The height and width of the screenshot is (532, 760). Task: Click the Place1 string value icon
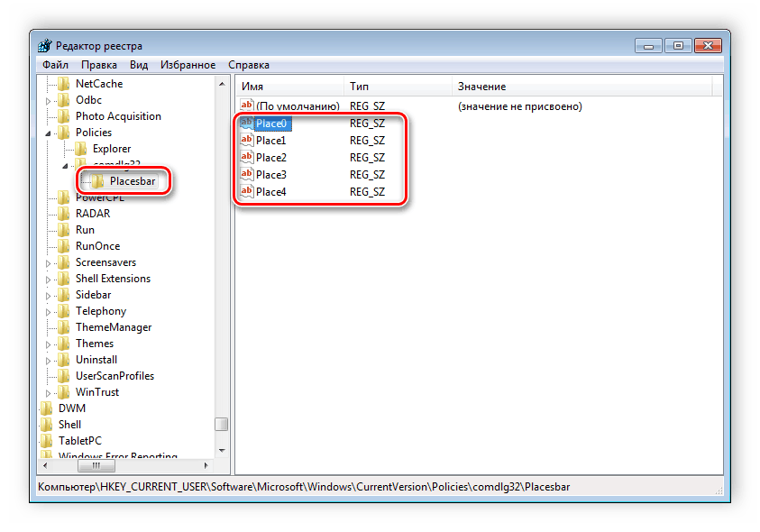click(x=246, y=141)
